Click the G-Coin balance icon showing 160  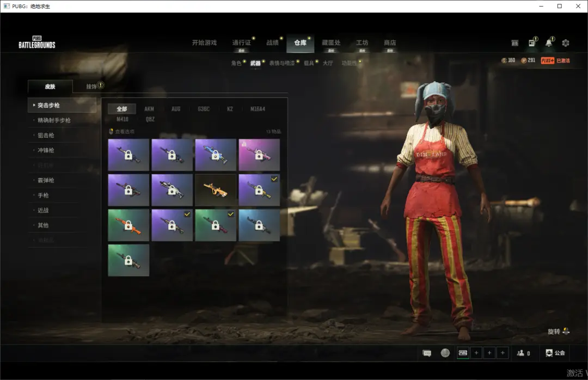(x=504, y=60)
